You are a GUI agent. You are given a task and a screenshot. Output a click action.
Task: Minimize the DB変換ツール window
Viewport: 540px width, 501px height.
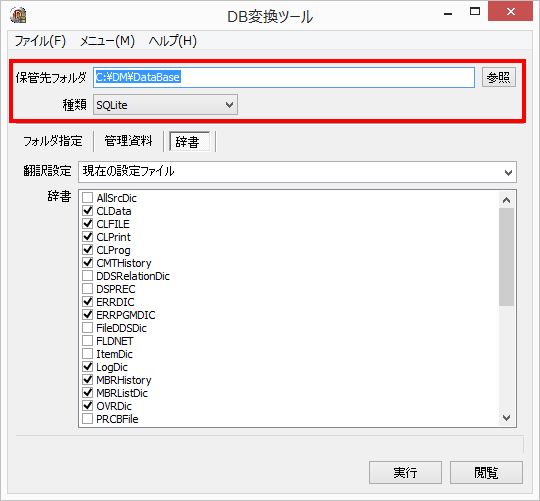(448, 13)
